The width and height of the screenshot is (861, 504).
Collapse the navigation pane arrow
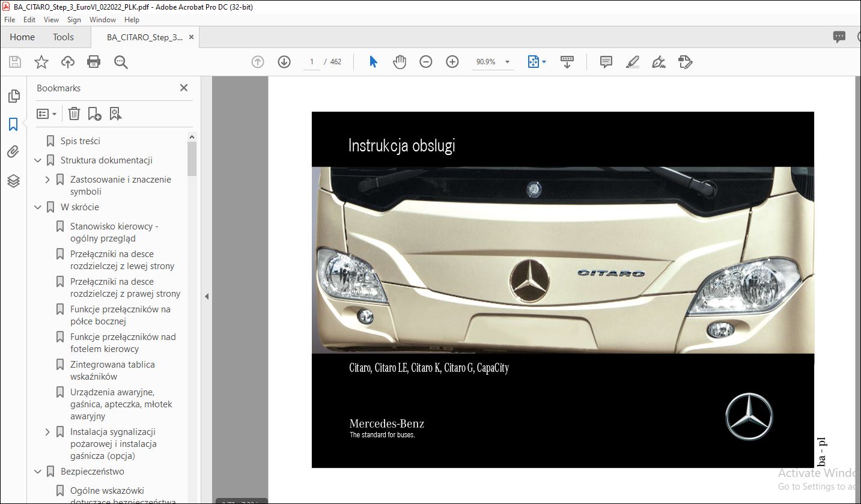[207, 296]
